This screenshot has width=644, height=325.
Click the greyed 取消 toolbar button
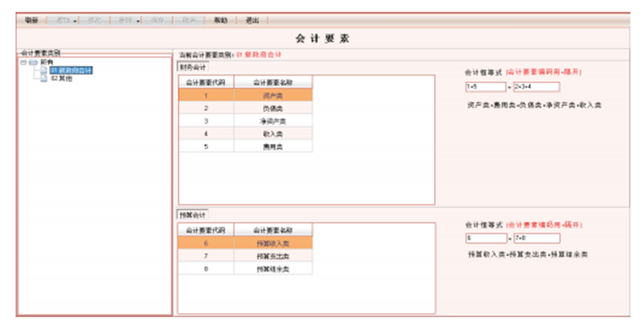pyautogui.click(x=188, y=20)
